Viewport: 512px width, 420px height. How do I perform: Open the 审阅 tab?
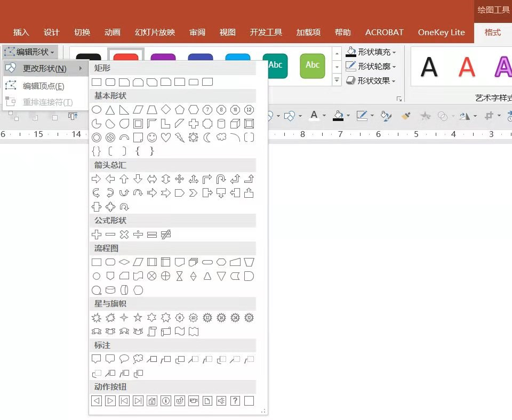197,33
